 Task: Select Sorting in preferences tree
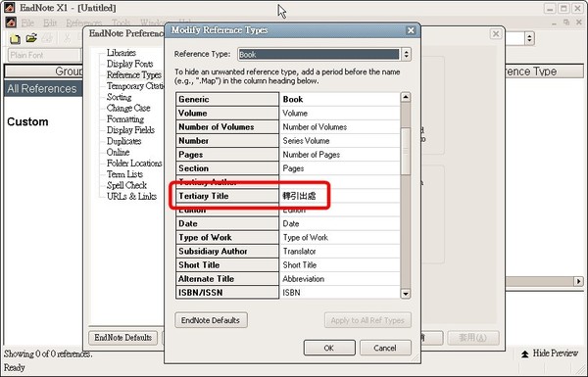point(119,97)
